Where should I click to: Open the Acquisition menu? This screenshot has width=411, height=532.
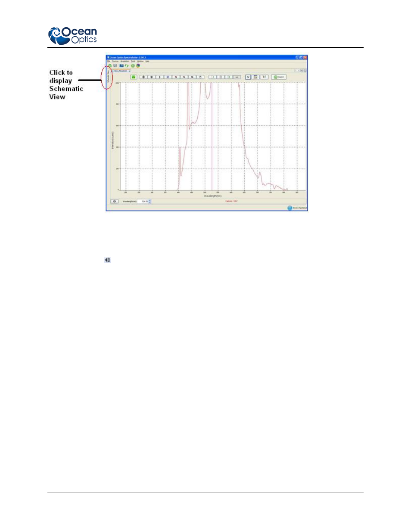125,61
